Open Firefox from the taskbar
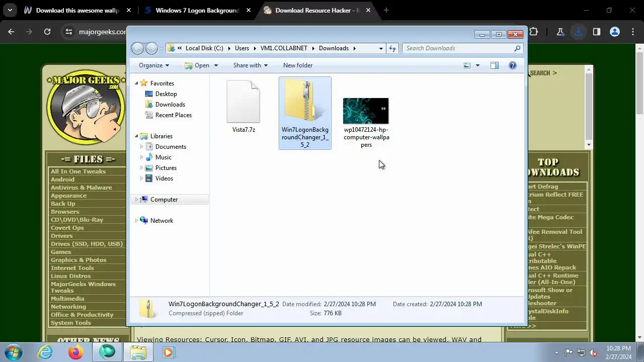The width and height of the screenshot is (644, 362). click(x=76, y=352)
